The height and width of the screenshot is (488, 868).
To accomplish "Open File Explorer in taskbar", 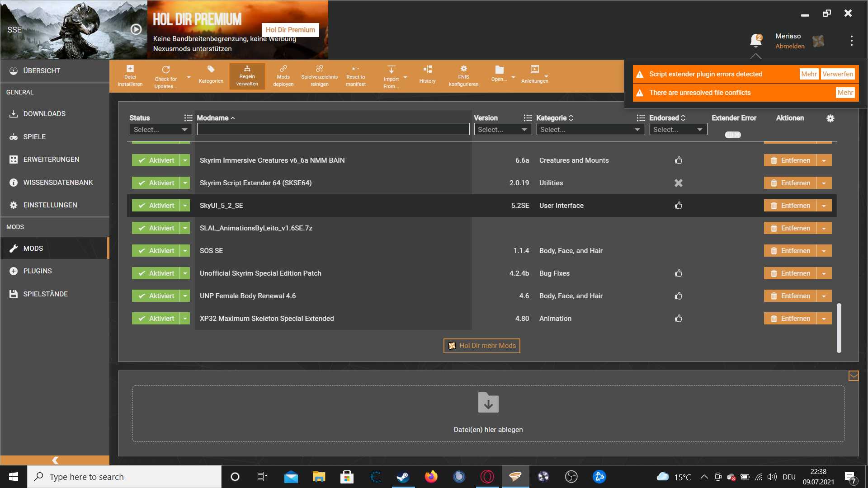I will [319, 477].
